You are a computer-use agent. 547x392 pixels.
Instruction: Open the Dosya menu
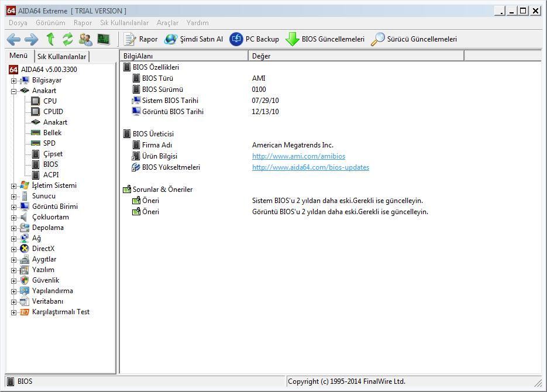18,23
